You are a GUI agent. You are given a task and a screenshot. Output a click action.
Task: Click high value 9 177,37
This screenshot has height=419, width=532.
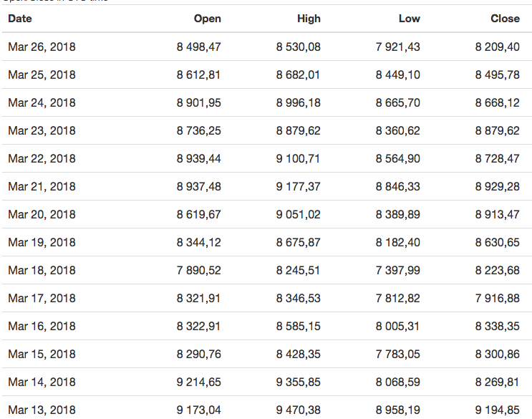299,186
